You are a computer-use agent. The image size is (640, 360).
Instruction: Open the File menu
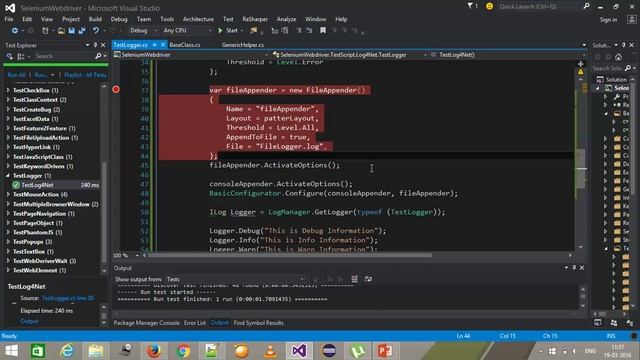9,19
